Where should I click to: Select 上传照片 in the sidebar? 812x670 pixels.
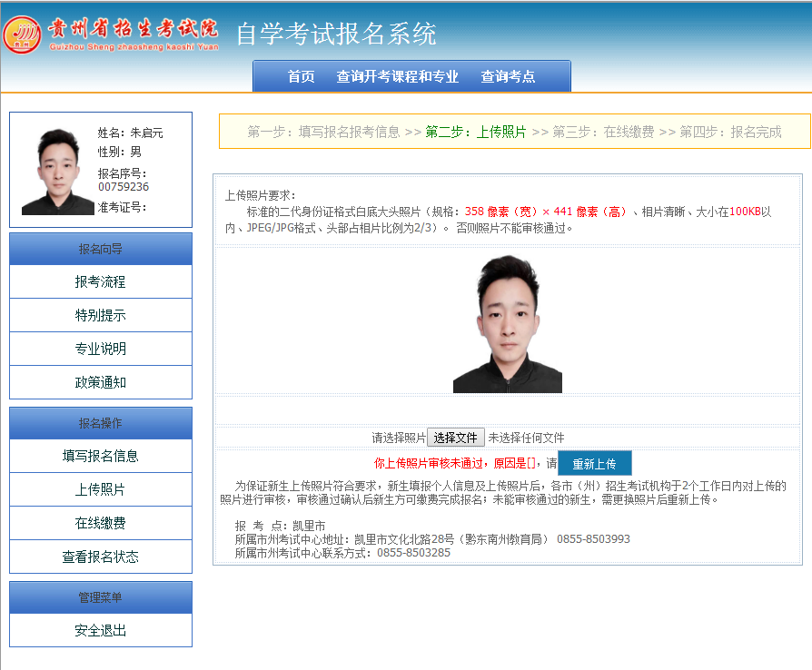pyautogui.click(x=100, y=489)
